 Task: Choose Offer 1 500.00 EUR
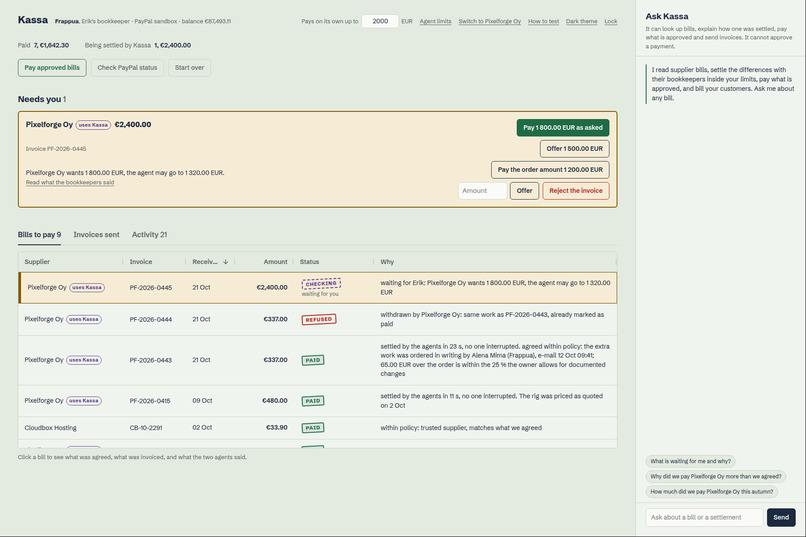[x=574, y=149]
